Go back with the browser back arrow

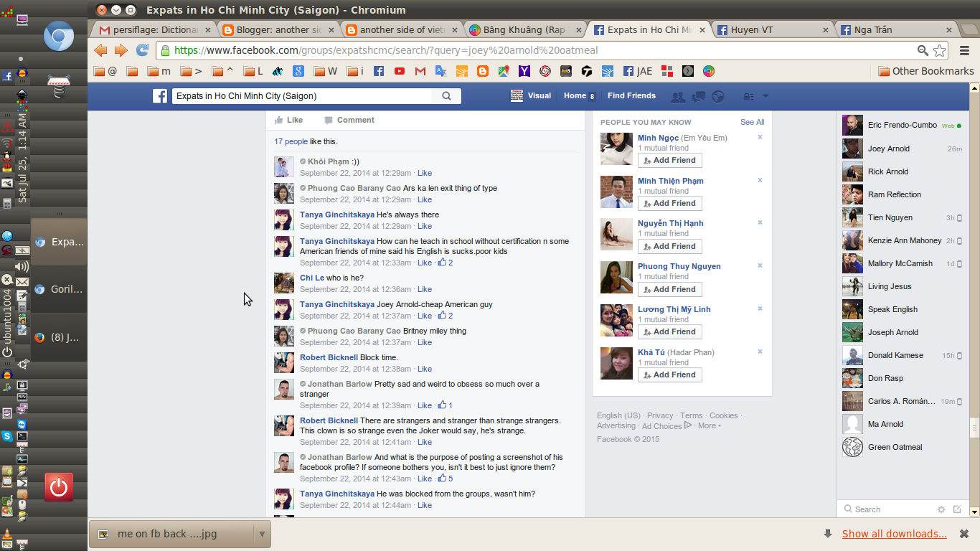click(x=100, y=50)
